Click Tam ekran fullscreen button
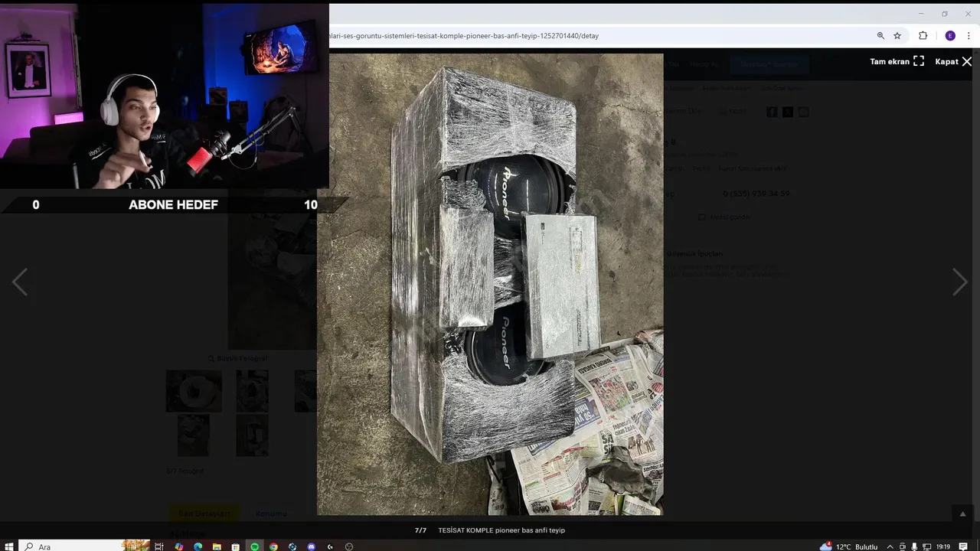 pos(897,61)
